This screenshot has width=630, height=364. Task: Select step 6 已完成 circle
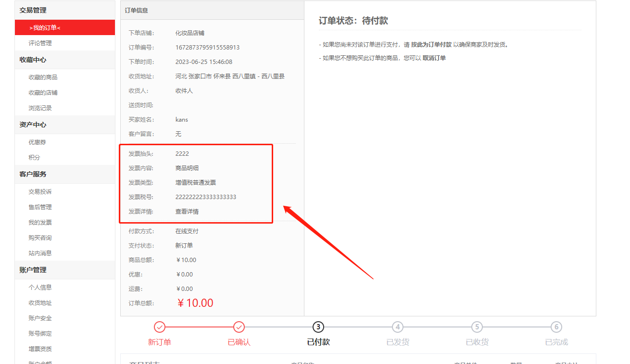(x=556, y=327)
